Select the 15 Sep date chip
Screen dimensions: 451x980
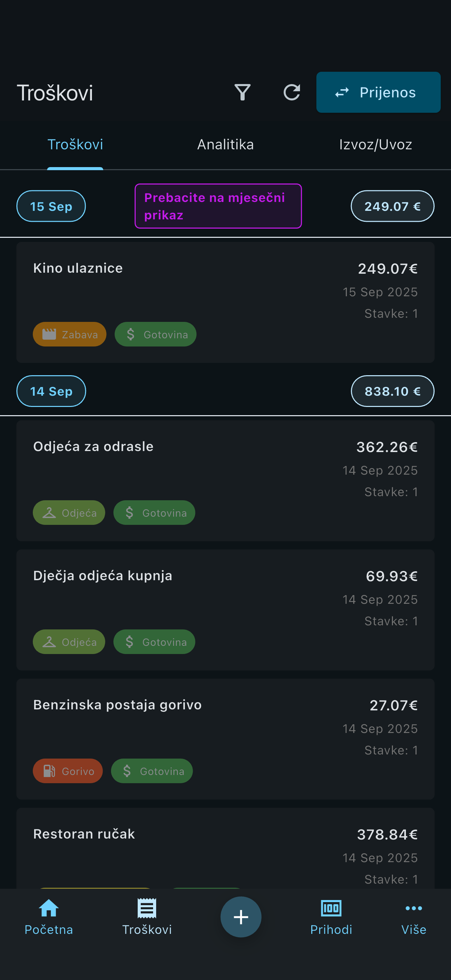[x=51, y=206]
